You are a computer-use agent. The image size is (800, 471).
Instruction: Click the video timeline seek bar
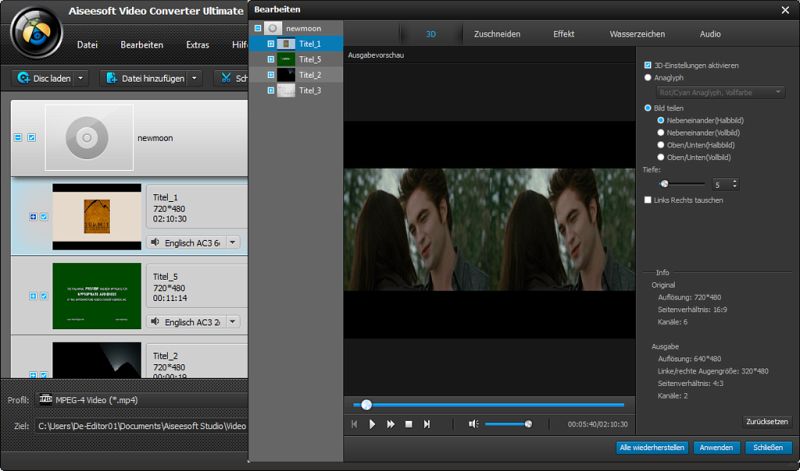[488, 405]
